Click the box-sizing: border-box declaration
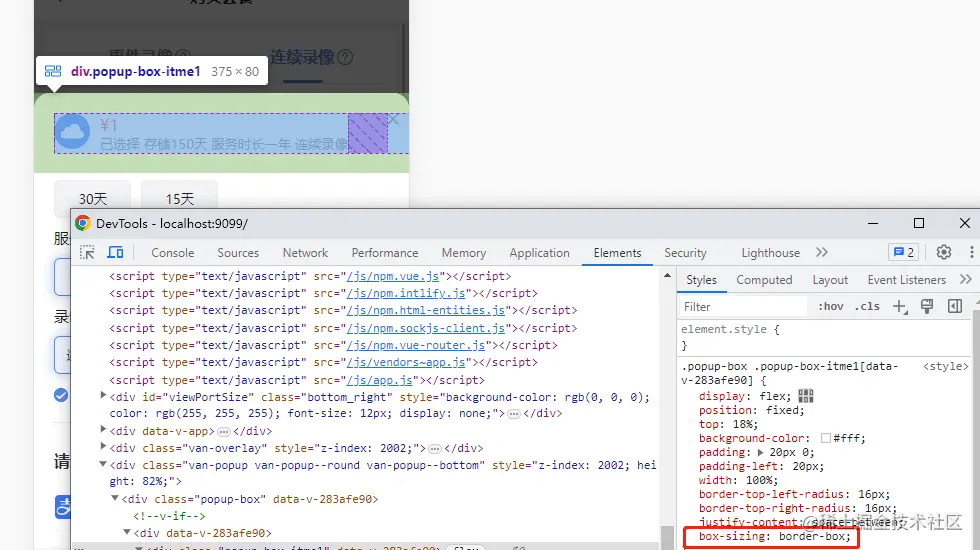Image resolution: width=980 pixels, height=550 pixels. point(775,536)
